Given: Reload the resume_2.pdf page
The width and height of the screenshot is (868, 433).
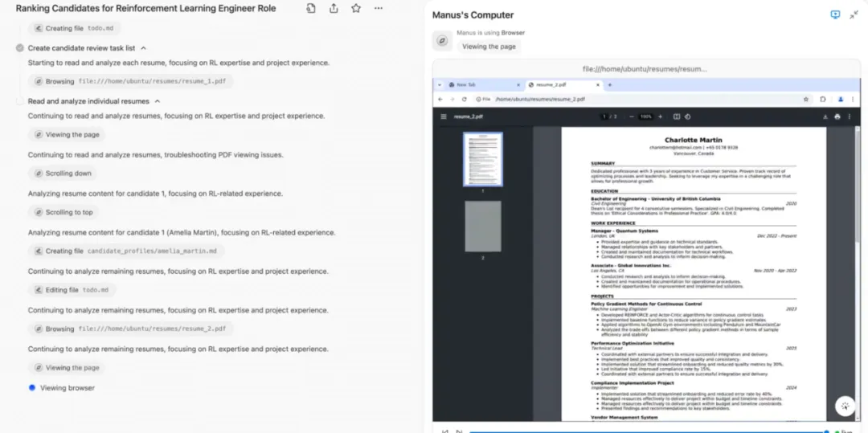Looking at the screenshot, I should coord(464,100).
